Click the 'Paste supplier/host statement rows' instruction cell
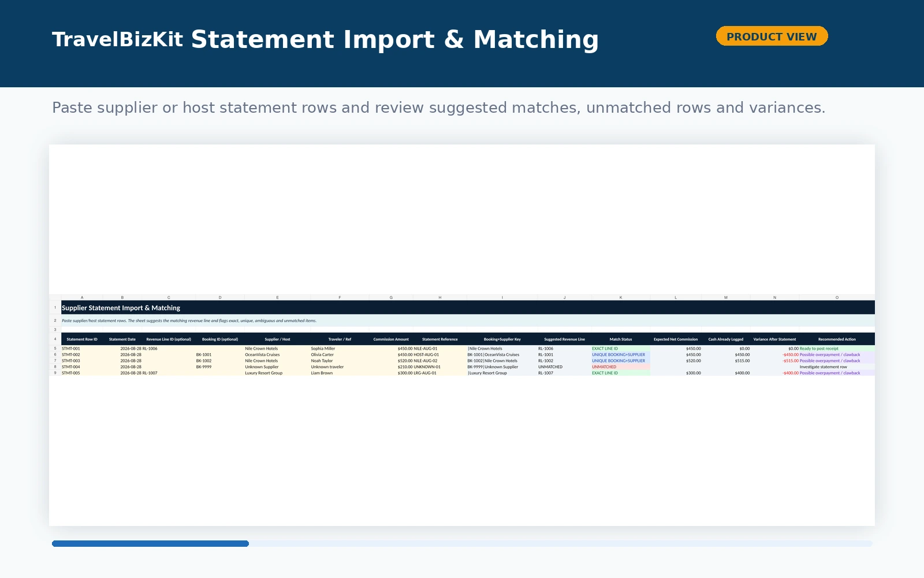 point(468,320)
